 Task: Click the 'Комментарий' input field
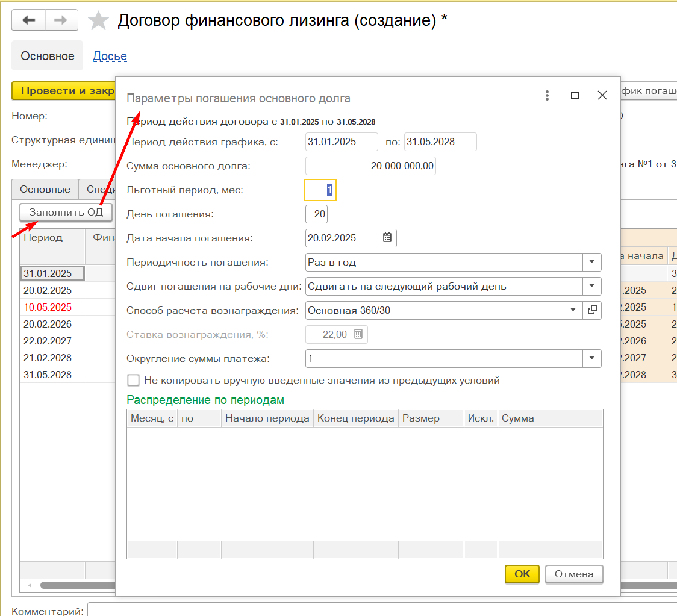[382, 611]
